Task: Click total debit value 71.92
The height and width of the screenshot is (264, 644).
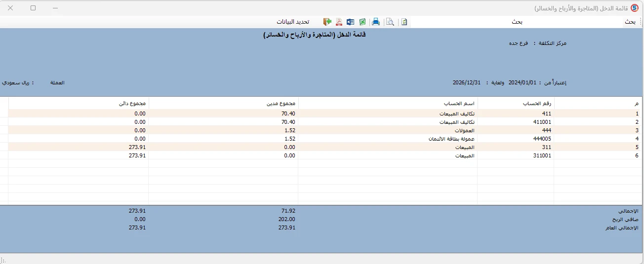Action: coord(288,211)
